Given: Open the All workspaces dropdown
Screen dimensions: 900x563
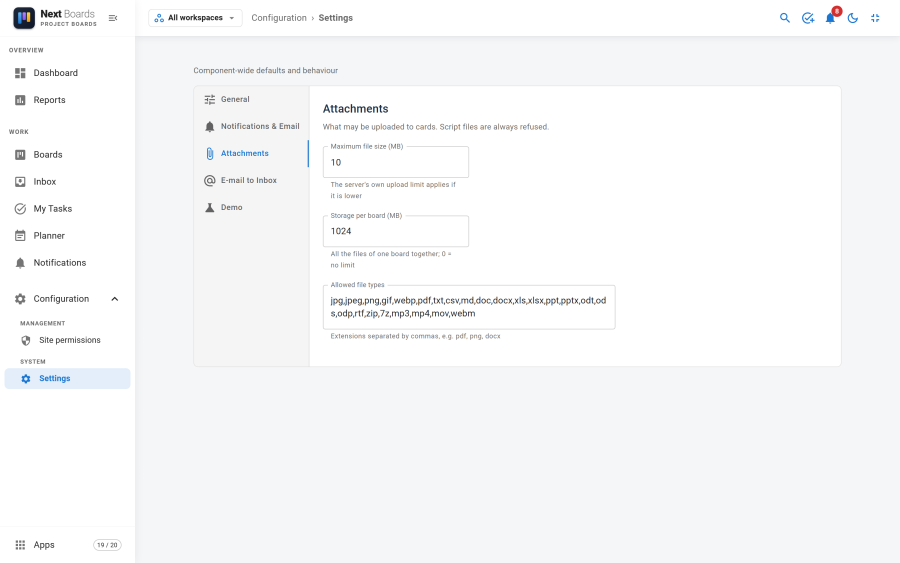Looking at the screenshot, I should 195,18.
